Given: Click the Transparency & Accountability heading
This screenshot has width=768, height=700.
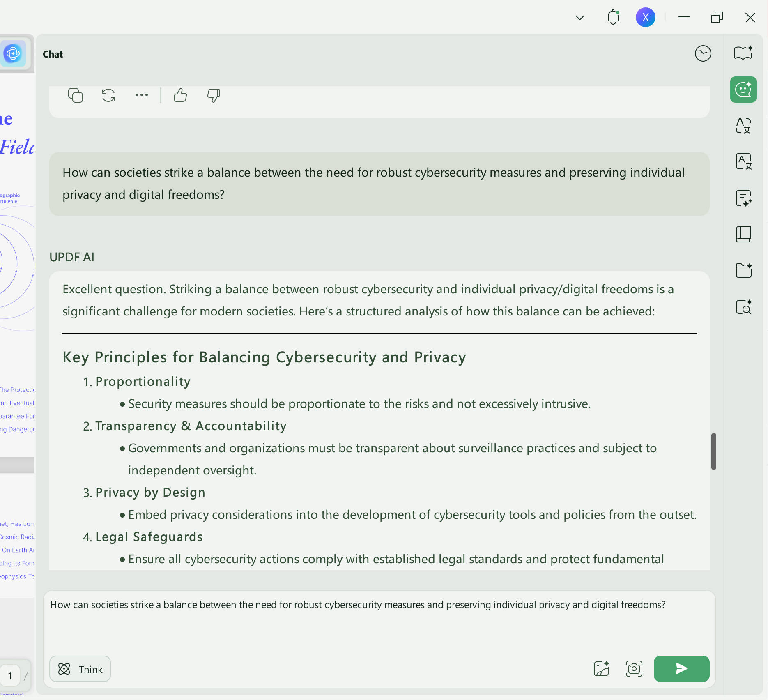Looking at the screenshot, I should click(x=191, y=426).
